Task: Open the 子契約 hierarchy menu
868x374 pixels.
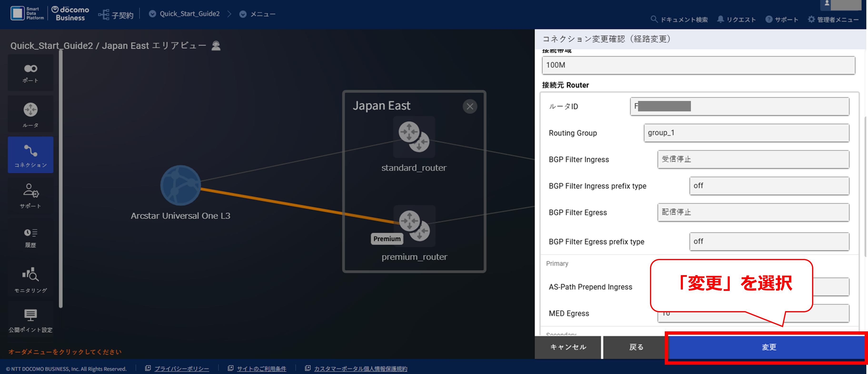Action: tap(116, 15)
